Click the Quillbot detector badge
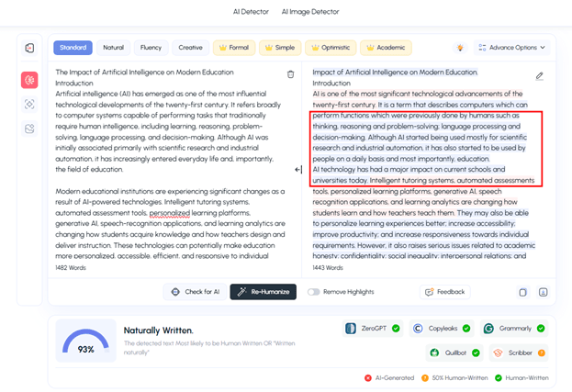The width and height of the screenshot is (572, 392). click(454, 353)
